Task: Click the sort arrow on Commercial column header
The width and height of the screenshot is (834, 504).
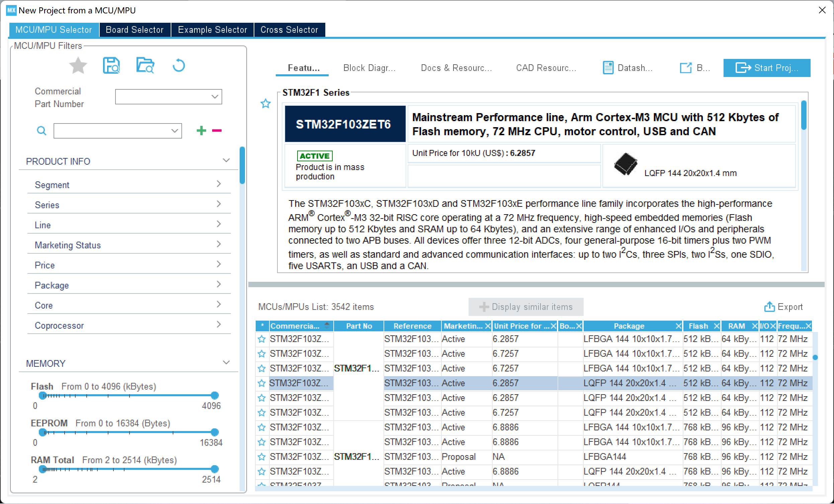Action: (327, 326)
